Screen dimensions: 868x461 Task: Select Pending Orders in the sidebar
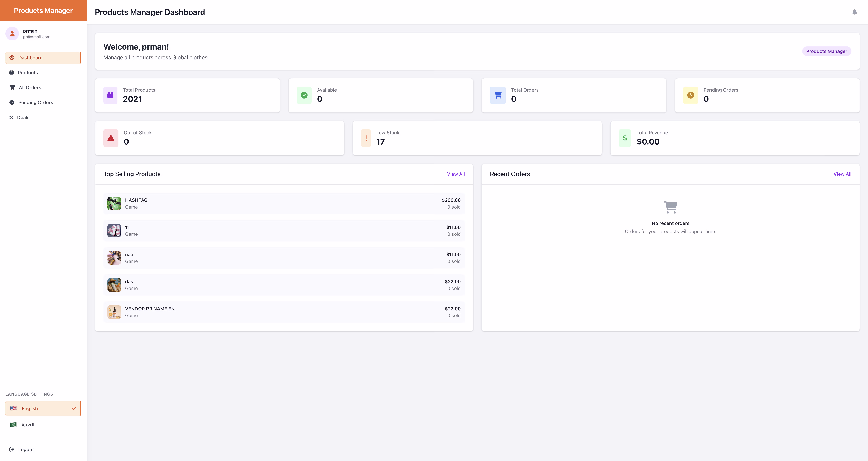click(x=35, y=102)
